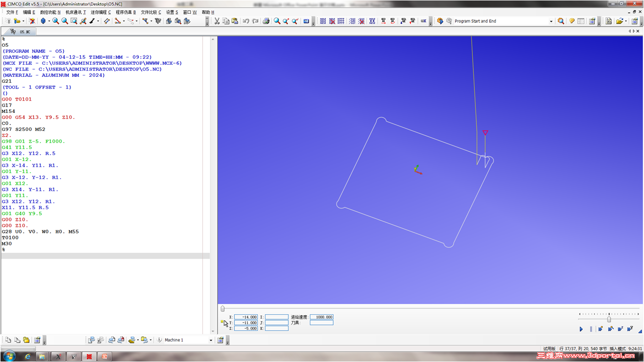Image resolution: width=644 pixels, height=362 pixels.
Task: Click the blue solid model view icon
Action: [x=43, y=21]
